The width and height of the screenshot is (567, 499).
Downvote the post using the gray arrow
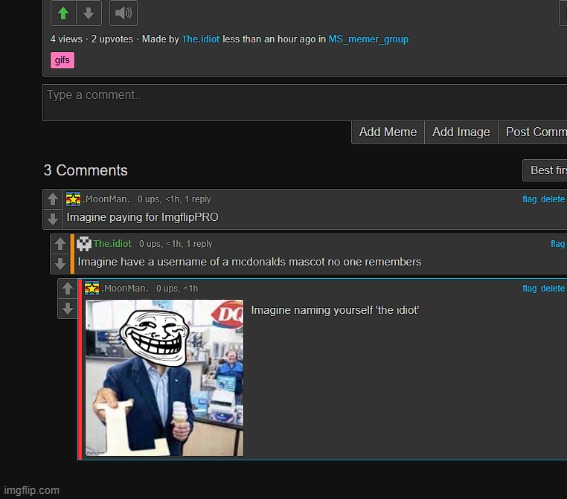point(89,13)
